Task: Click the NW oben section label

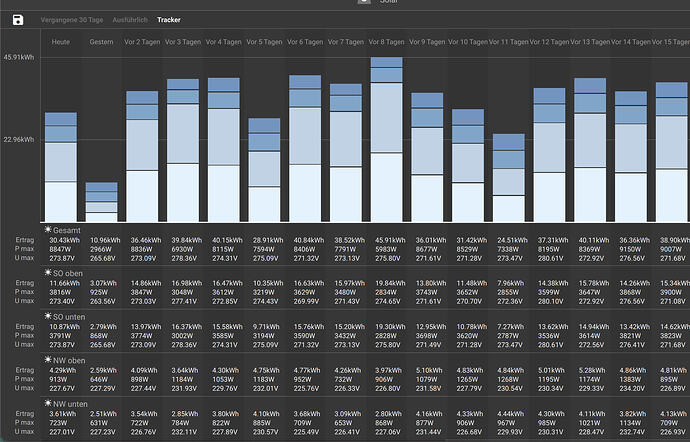Action: (69, 361)
